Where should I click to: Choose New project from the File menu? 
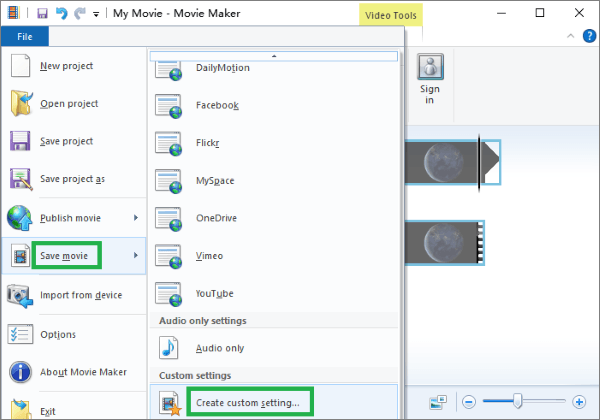[x=67, y=66]
